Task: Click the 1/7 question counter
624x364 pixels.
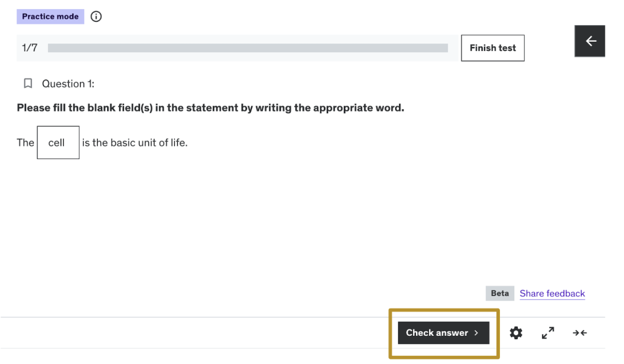Action: (30, 48)
